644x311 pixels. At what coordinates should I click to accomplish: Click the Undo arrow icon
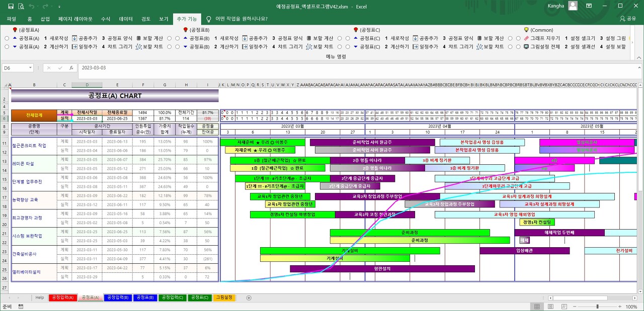[x=32, y=6]
